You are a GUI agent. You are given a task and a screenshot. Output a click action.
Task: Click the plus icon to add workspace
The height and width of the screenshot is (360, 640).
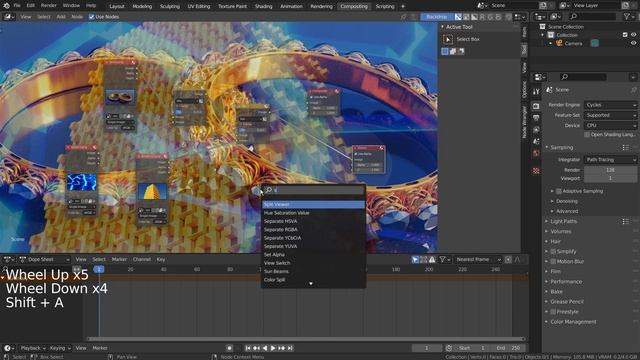[x=402, y=6]
